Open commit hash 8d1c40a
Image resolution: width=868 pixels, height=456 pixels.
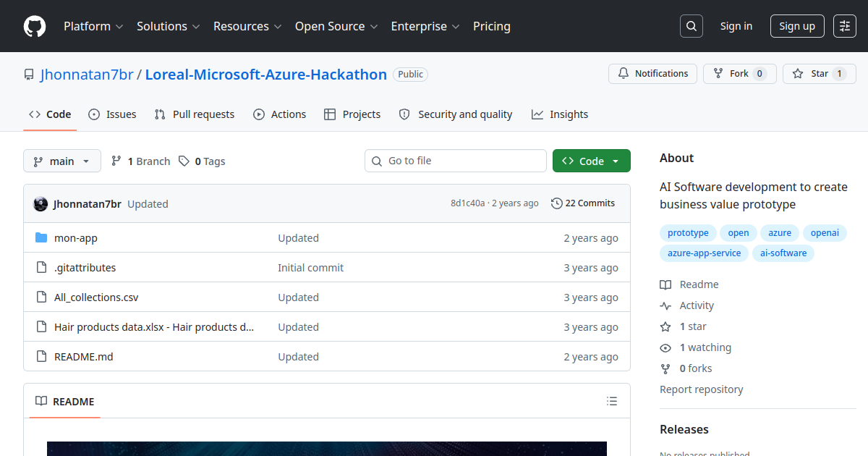tap(468, 203)
